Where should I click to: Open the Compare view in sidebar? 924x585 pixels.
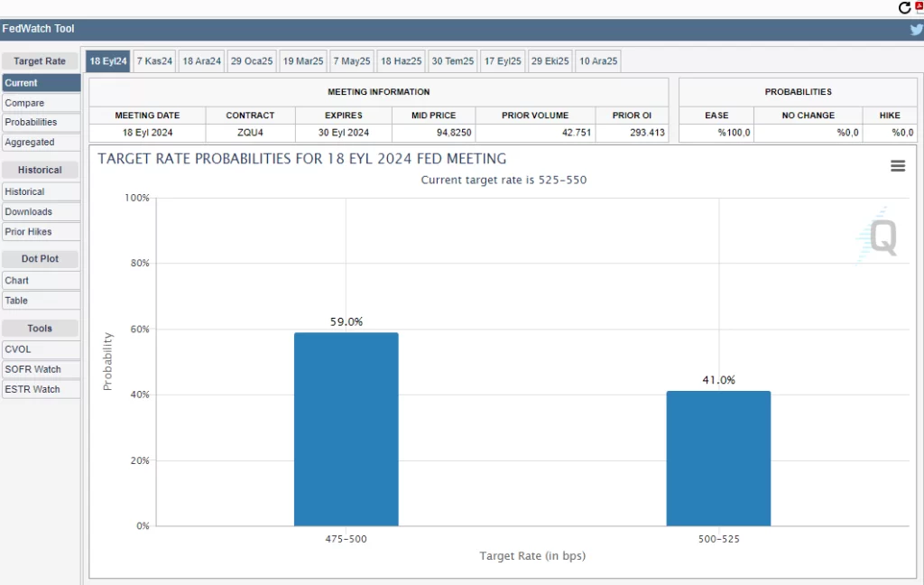click(41, 103)
